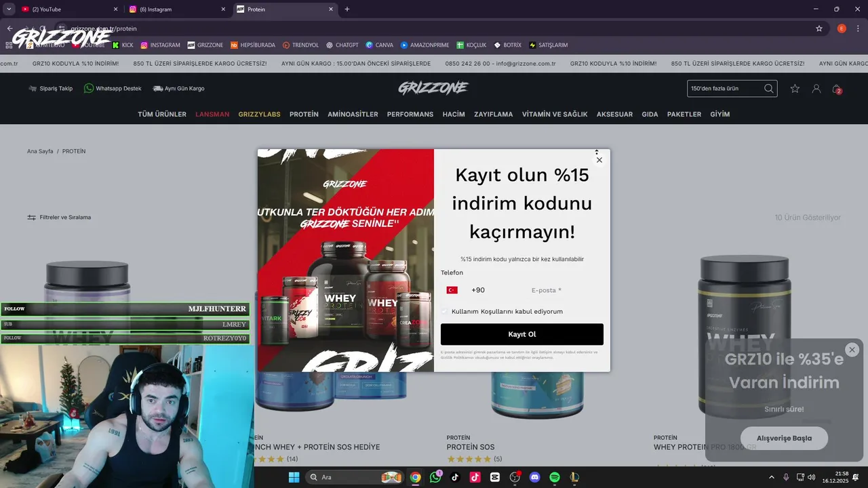Click the black Kayıt Ol button

[x=522, y=334]
